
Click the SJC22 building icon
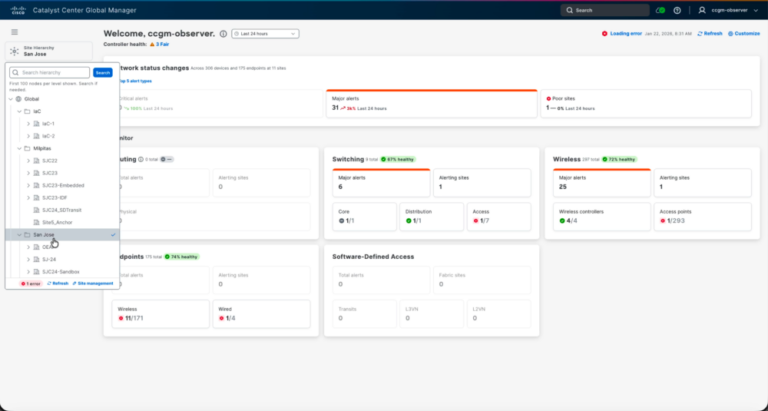pyautogui.click(x=36, y=161)
